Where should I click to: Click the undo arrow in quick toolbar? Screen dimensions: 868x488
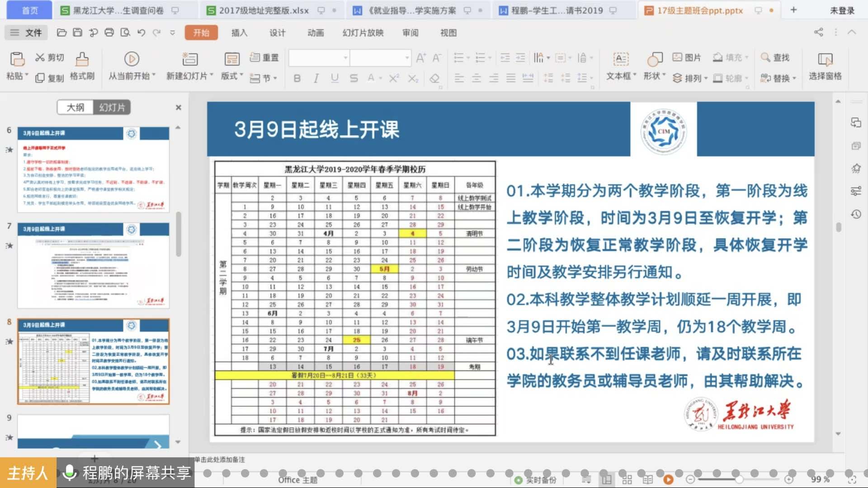coord(142,33)
